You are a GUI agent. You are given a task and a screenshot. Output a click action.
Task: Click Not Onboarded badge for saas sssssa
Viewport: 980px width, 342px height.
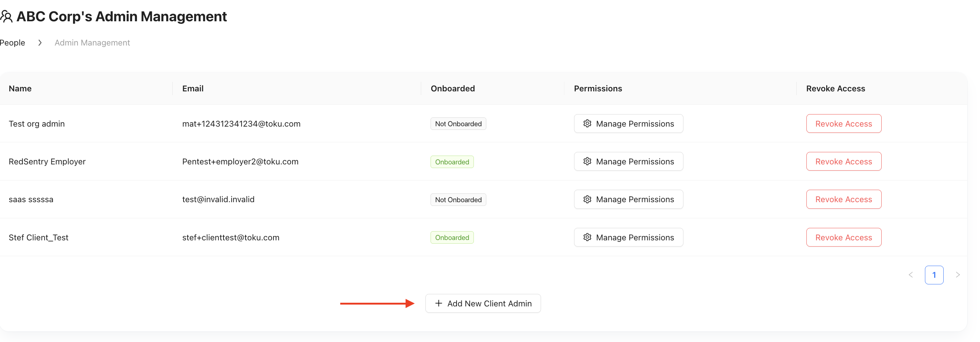[x=458, y=200]
